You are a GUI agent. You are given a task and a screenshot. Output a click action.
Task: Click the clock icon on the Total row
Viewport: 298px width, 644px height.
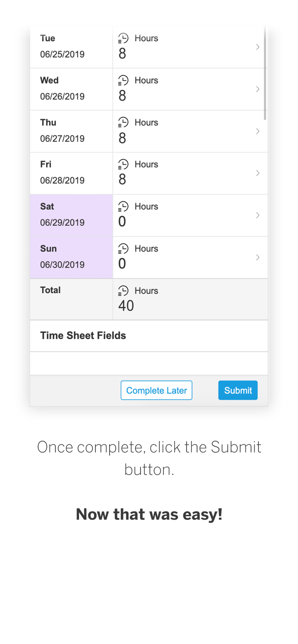pos(123,290)
